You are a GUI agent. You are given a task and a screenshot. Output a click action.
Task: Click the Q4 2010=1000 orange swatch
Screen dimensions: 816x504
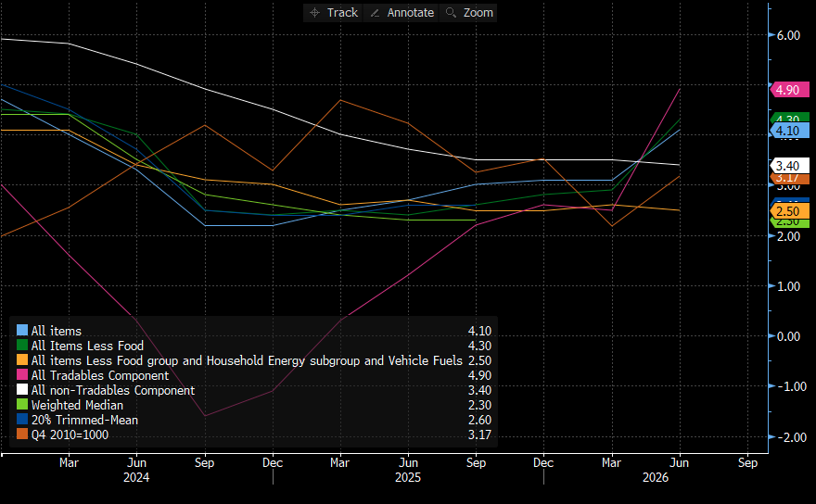click(x=22, y=435)
